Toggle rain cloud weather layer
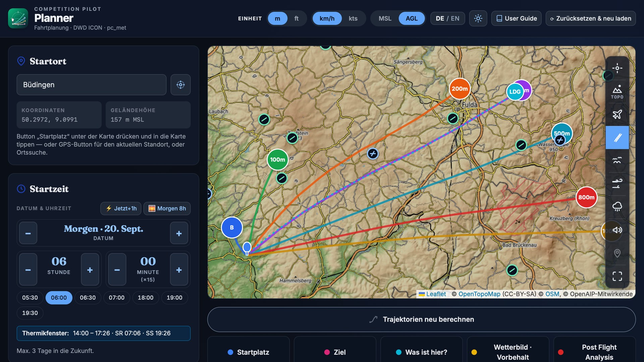This screenshot has height=362, width=644. coord(617,207)
